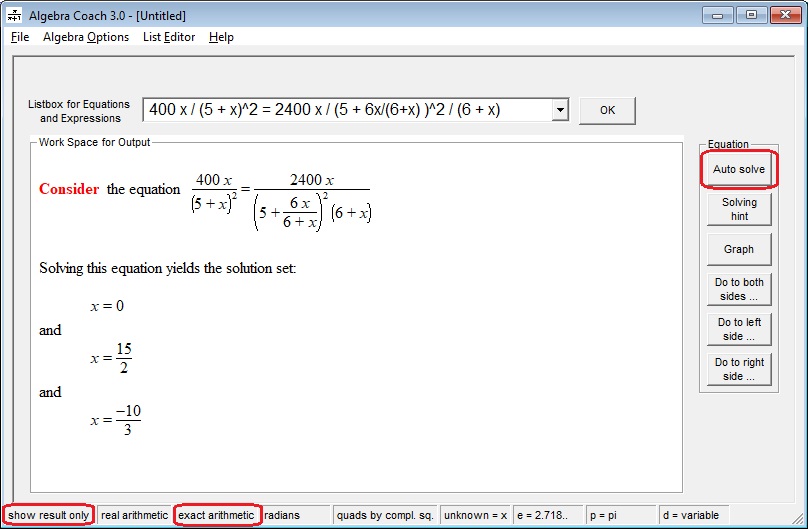Click the OK button
Image resolution: width=808 pixels, height=529 pixels.
coord(608,110)
